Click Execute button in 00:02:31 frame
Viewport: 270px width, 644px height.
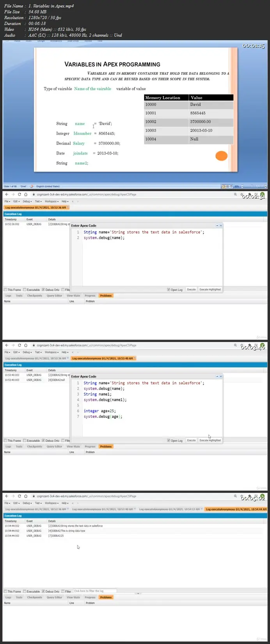[x=191, y=290]
